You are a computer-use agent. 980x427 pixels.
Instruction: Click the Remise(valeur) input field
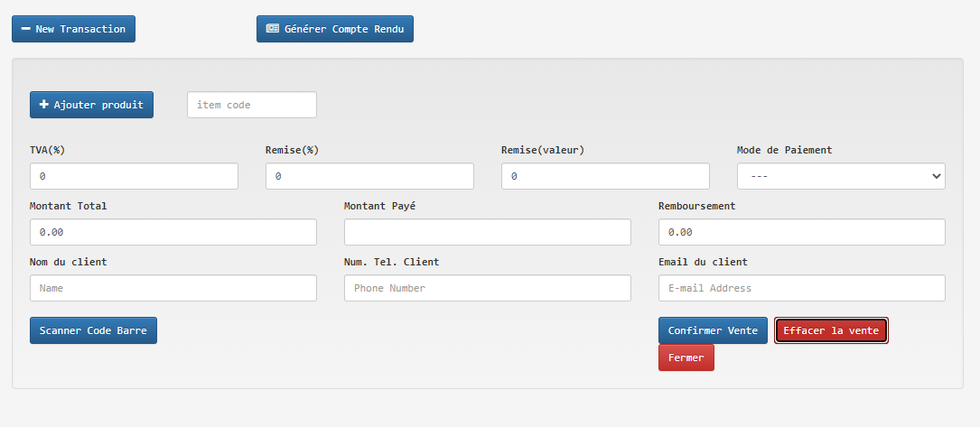(605, 176)
